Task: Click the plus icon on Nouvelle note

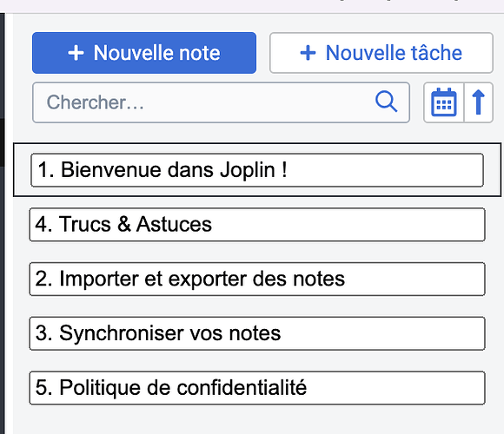Action: [76, 53]
